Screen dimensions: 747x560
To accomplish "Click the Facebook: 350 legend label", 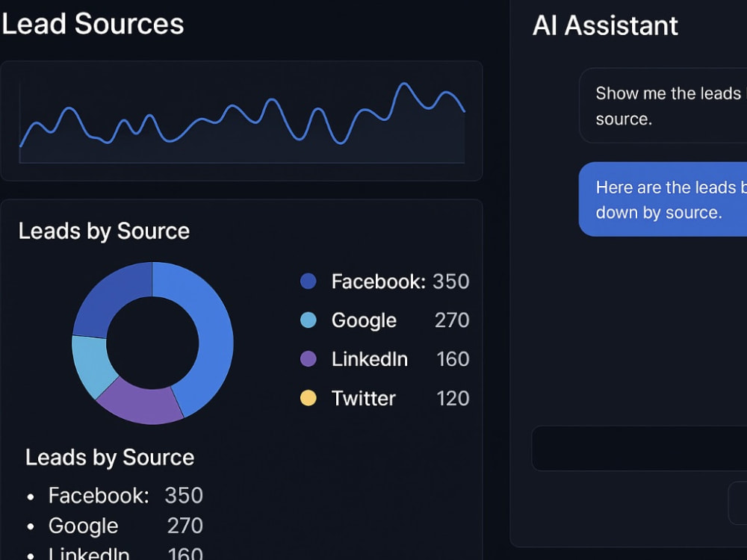I will click(x=400, y=281).
